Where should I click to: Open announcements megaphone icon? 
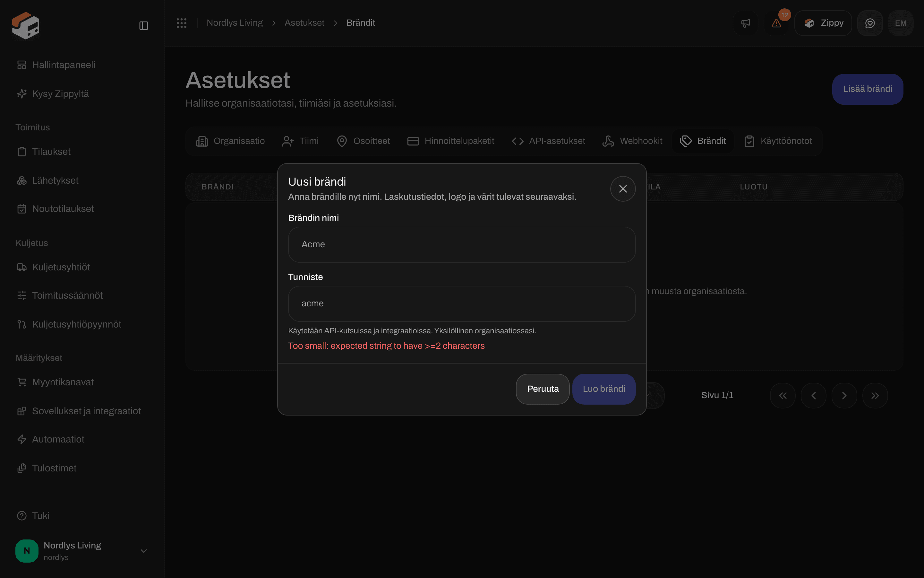click(x=746, y=23)
